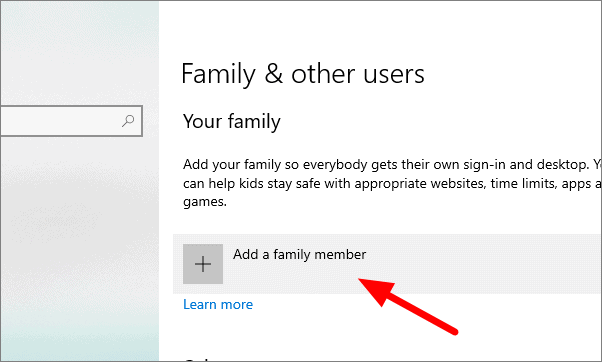Focus the settings search input box
The image size is (602, 362).
[x=71, y=121]
